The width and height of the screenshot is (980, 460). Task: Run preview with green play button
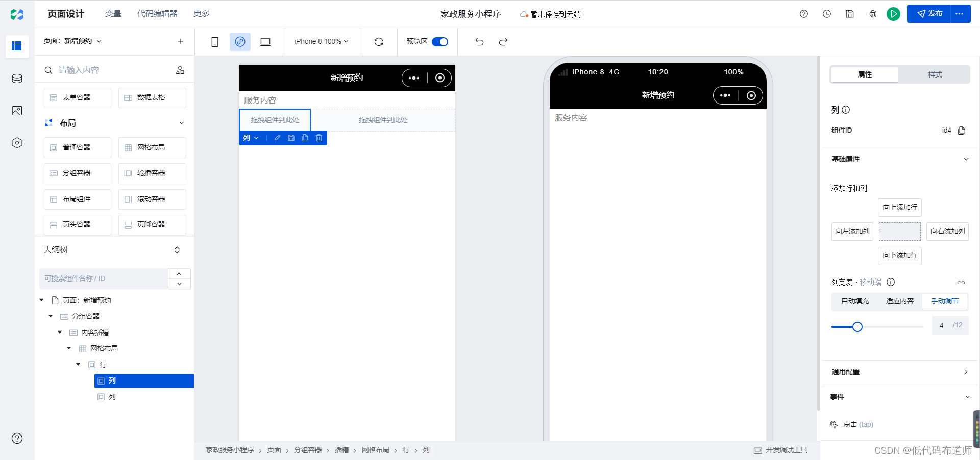(x=893, y=14)
